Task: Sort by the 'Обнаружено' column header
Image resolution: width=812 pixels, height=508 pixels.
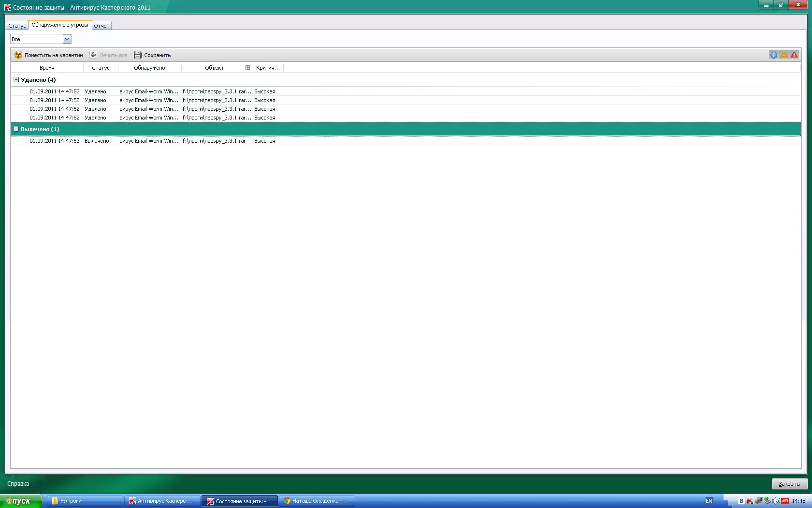Action: (x=149, y=68)
